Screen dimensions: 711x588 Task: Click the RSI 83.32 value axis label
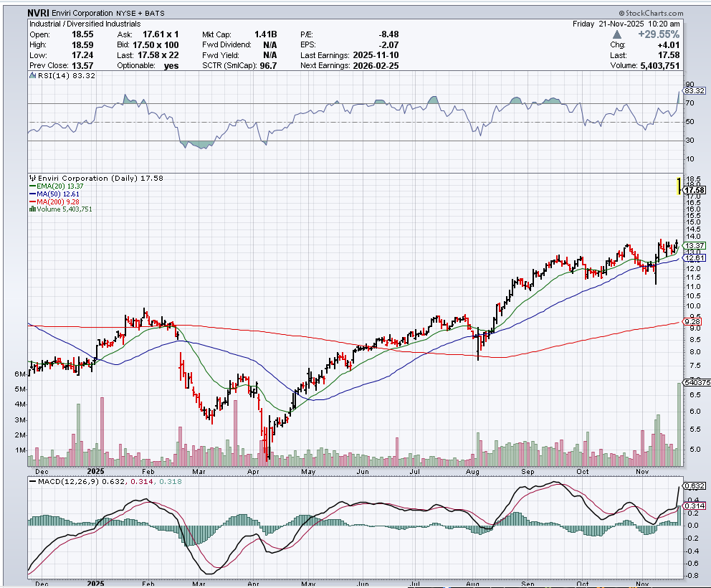695,91
